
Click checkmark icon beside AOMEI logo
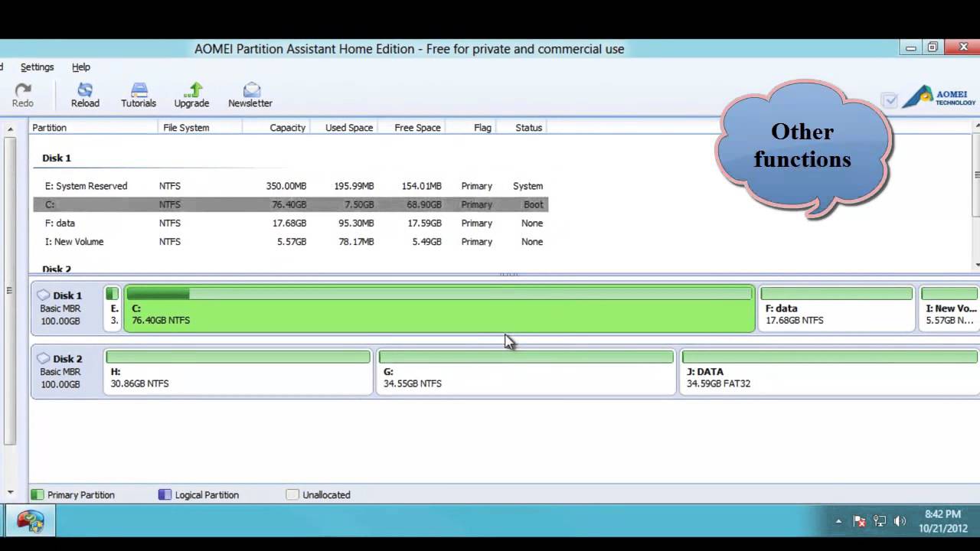[889, 99]
